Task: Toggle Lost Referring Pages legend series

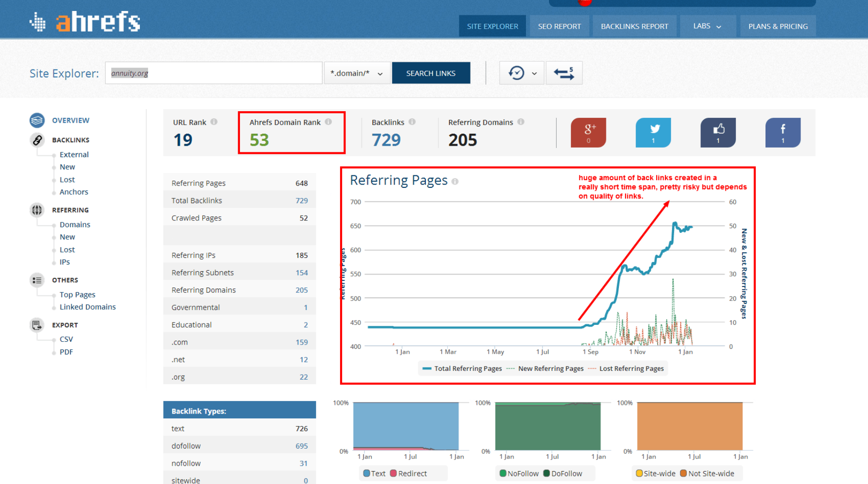Action: pos(626,369)
